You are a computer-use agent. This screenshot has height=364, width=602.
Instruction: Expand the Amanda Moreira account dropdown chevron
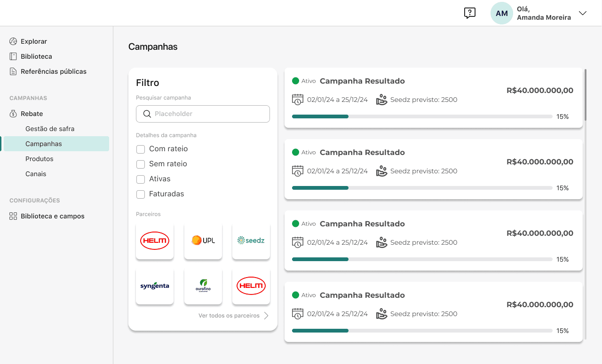click(x=583, y=13)
